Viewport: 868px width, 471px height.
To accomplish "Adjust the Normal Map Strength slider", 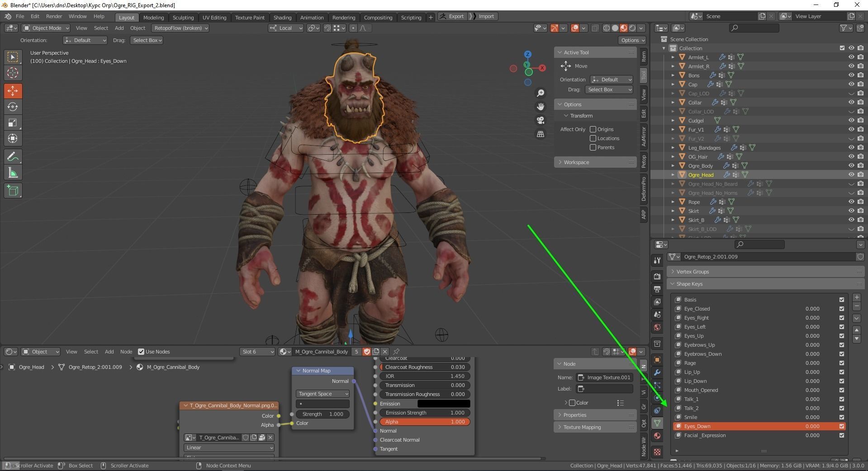I will (x=323, y=414).
